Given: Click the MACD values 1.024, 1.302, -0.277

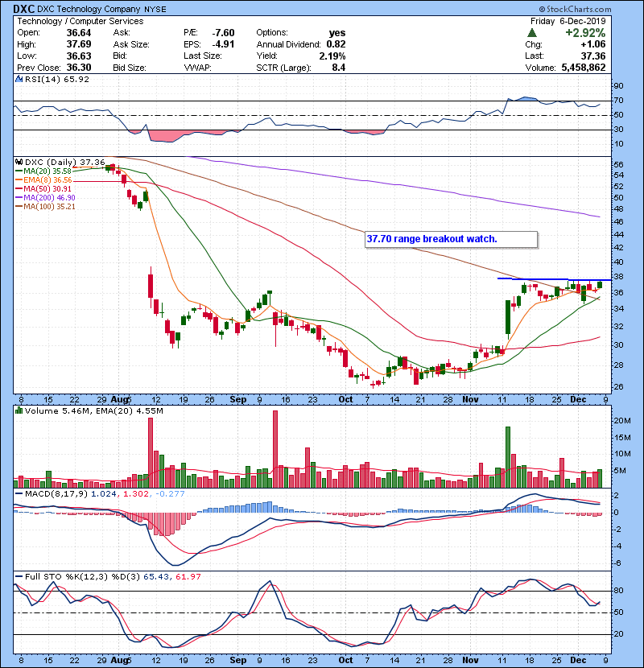Looking at the screenshot, I should point(138,494).
